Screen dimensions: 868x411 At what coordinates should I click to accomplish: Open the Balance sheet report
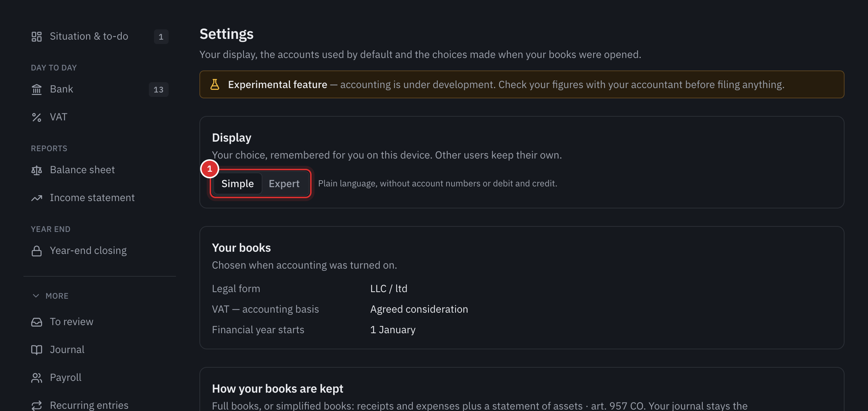(x=100, y=170)
